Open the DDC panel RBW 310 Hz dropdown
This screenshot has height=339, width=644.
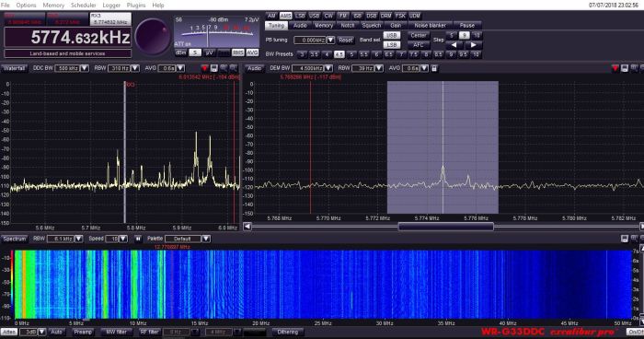click(x=134, y=68)
